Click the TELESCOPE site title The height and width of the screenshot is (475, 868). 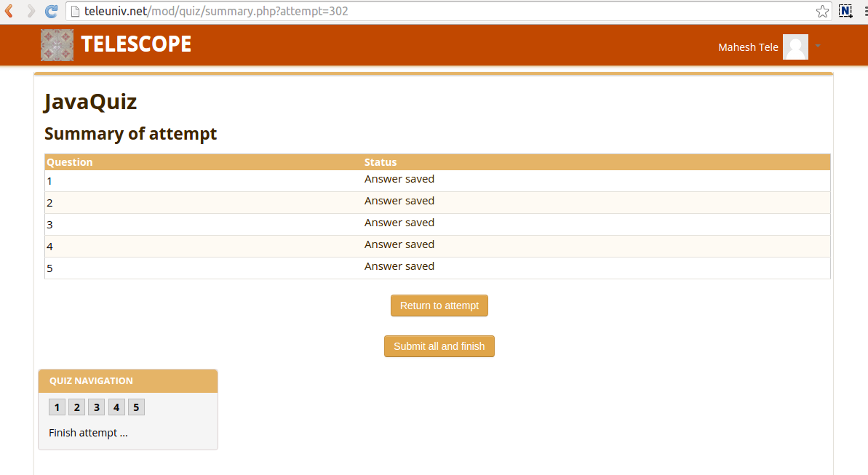click(x=136, y=44)
